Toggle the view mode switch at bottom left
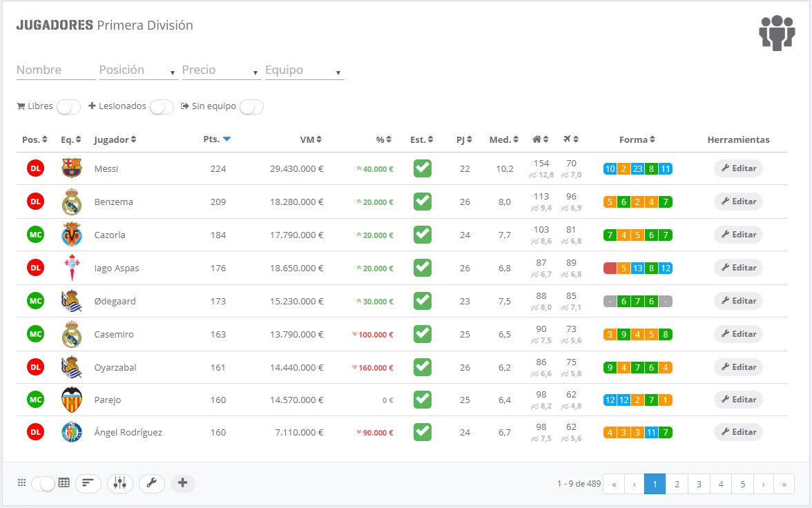 tap(43, 484)
